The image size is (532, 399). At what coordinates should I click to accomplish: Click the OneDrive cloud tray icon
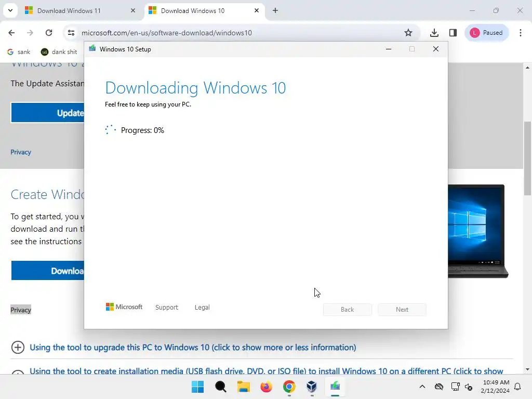click(x=438, y=387)
